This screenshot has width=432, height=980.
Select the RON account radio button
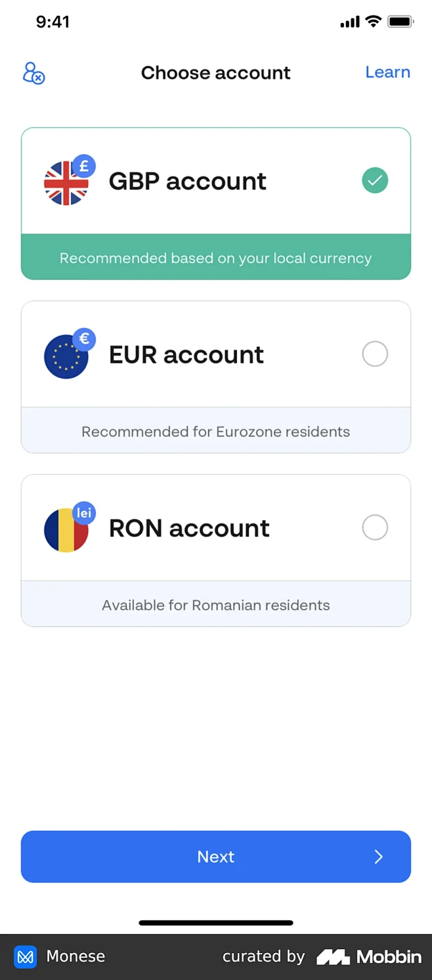pos(375,527)
